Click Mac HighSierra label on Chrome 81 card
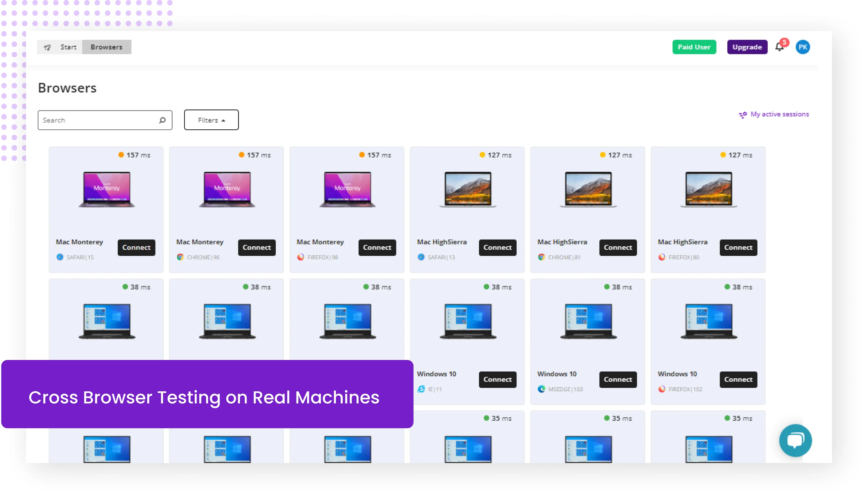 point(562,242)
